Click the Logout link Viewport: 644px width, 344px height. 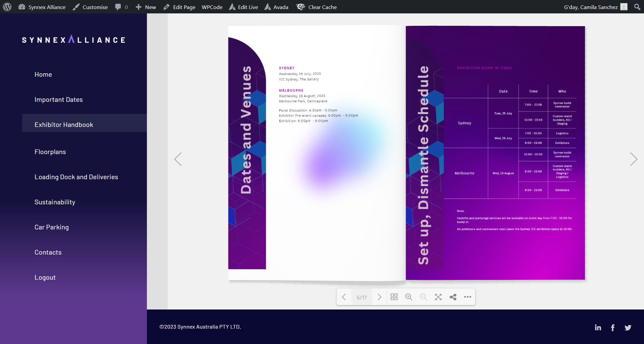pos(45,277)
